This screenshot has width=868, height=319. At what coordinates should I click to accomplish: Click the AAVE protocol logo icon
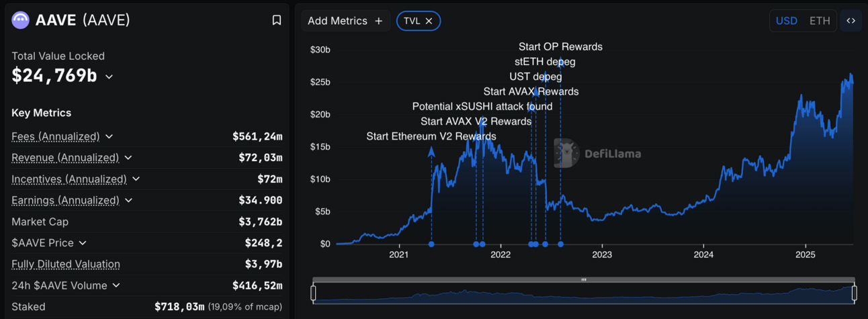point(21,20)
